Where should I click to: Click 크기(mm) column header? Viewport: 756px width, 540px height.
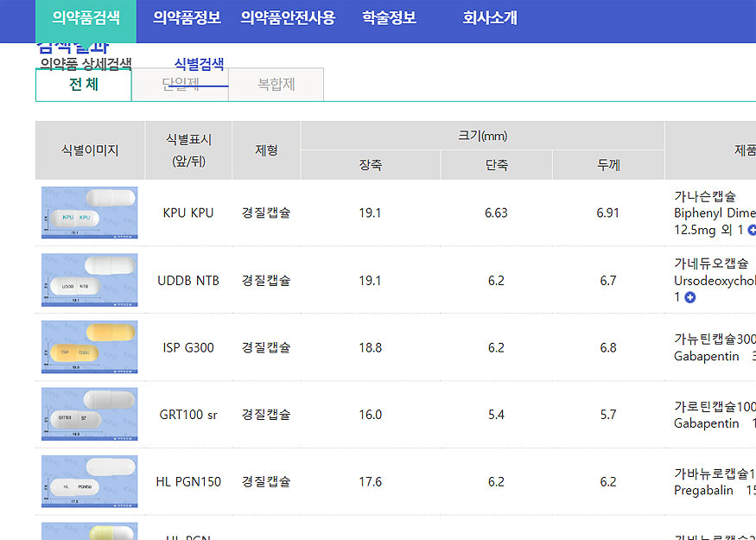tap(483, 136)
